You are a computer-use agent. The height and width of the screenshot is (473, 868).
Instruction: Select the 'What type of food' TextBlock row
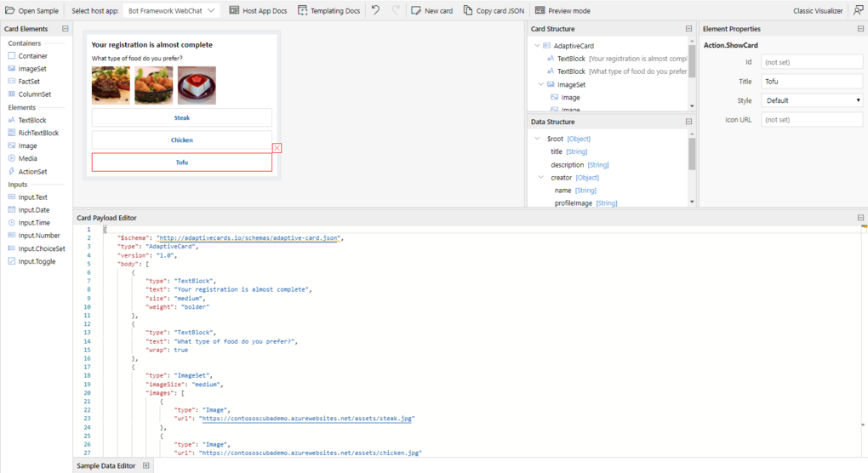616,71
